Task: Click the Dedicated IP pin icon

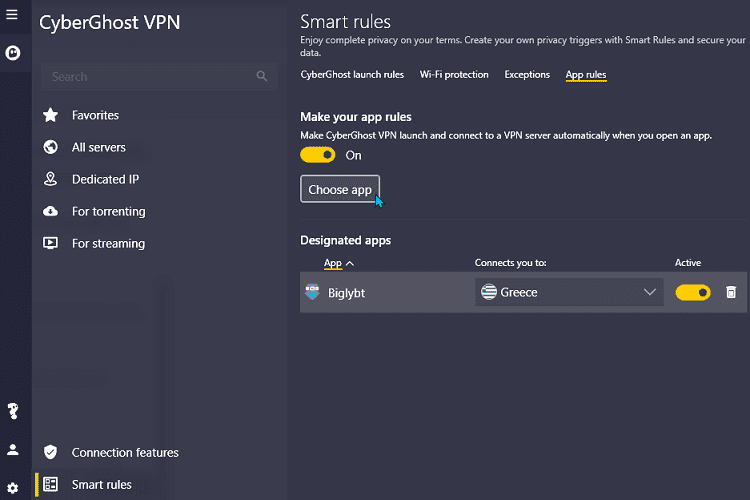Action: [x=50, y=179]
